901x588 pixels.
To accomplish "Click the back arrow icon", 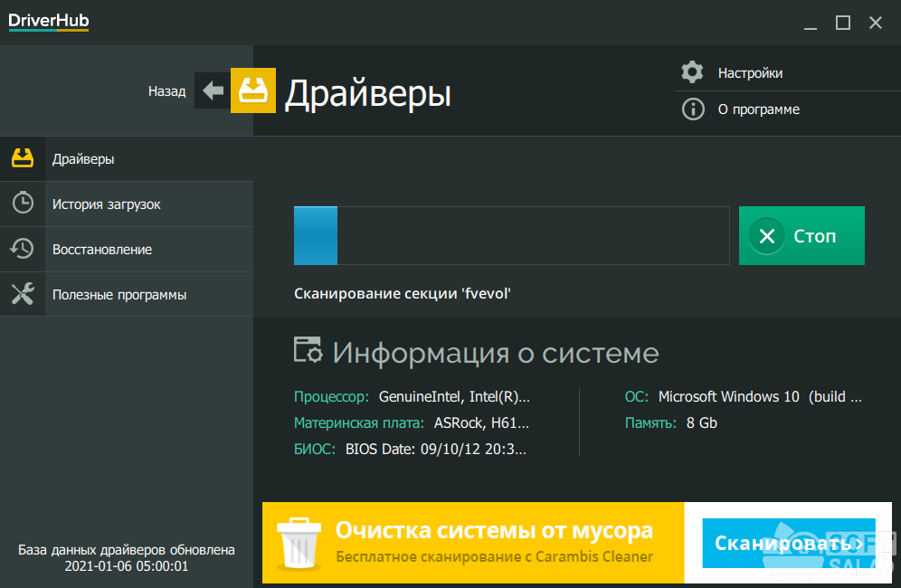I will coord(213,90).
